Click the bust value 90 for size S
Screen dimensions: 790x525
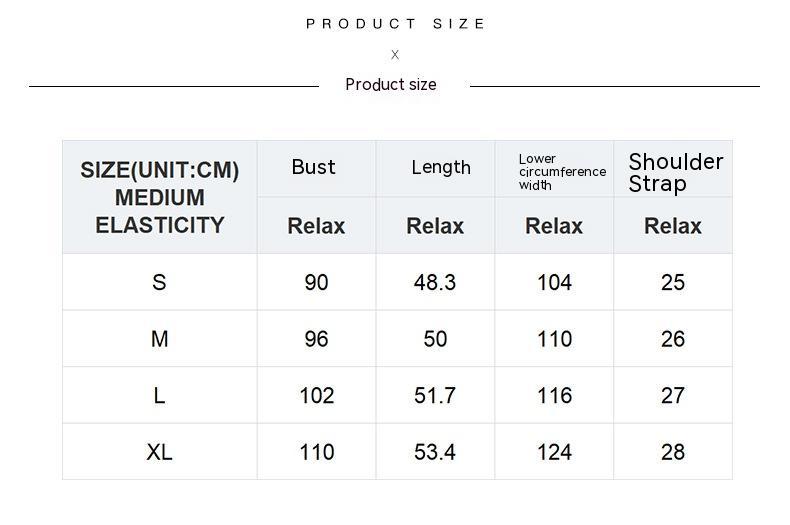(x=316, y=282)
